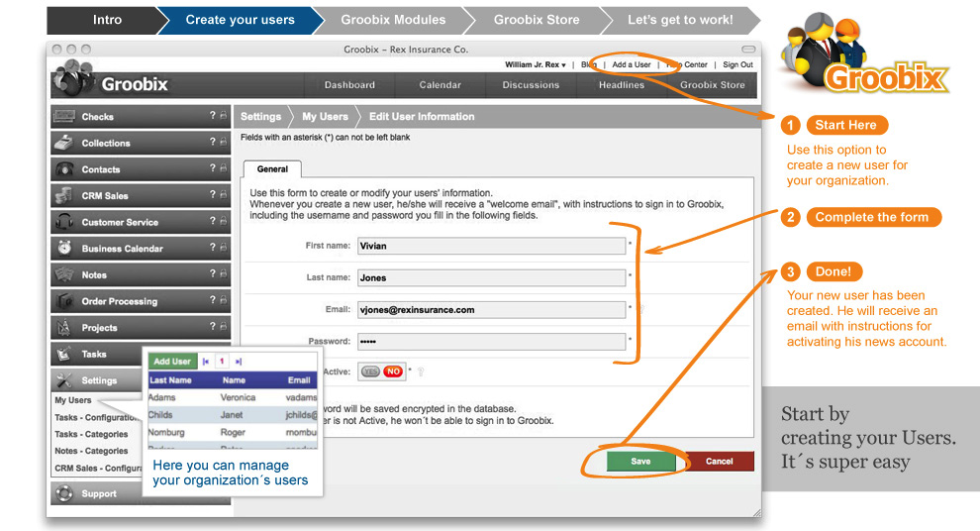Open help question mark for CRM Sales

pos(213,194)
